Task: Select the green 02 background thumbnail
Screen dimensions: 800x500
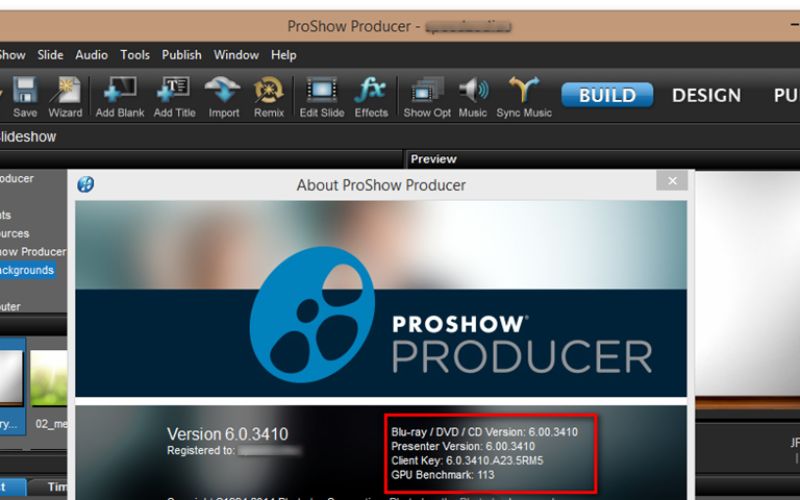Action: point(48,379)
